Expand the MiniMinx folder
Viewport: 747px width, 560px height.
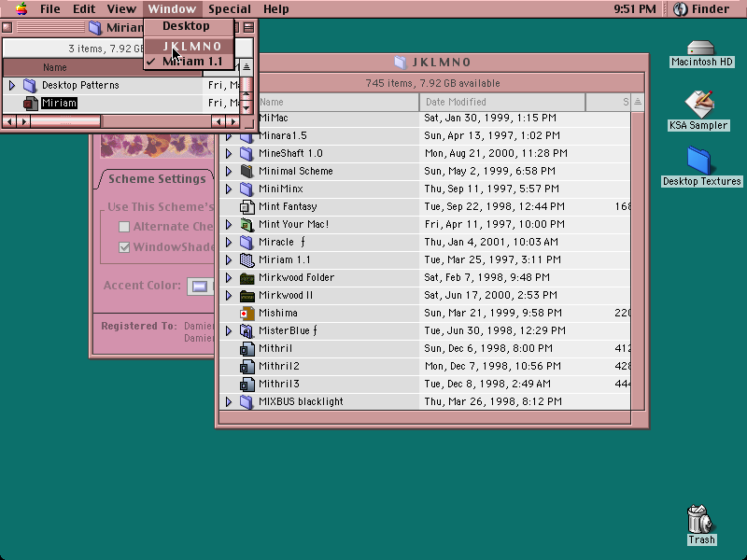click(229, 189)
